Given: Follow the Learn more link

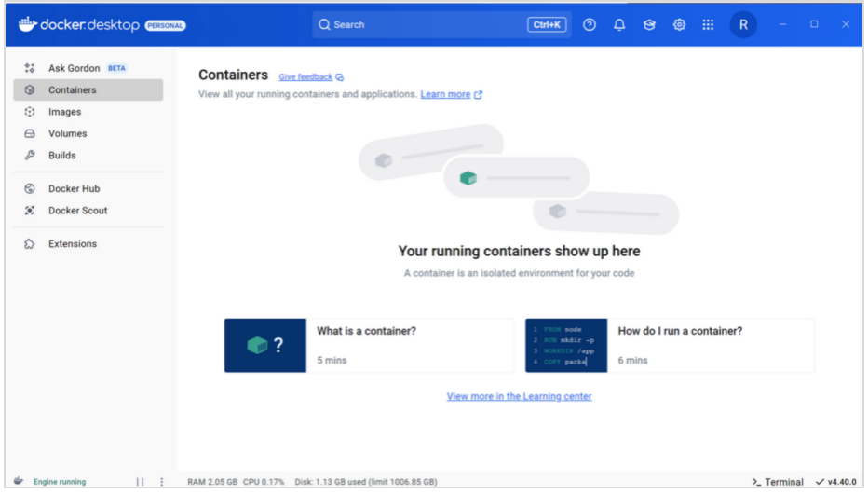Looking at the screenshot, I should (445, 94).
